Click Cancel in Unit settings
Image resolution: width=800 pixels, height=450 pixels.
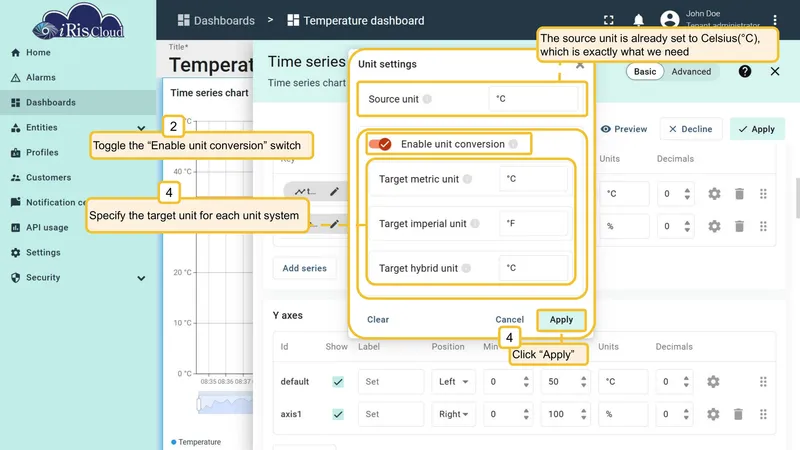click(509, 319)
